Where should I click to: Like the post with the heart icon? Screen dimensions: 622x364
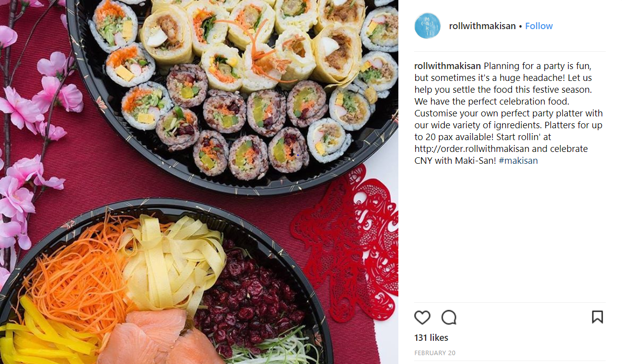point(422,317)
